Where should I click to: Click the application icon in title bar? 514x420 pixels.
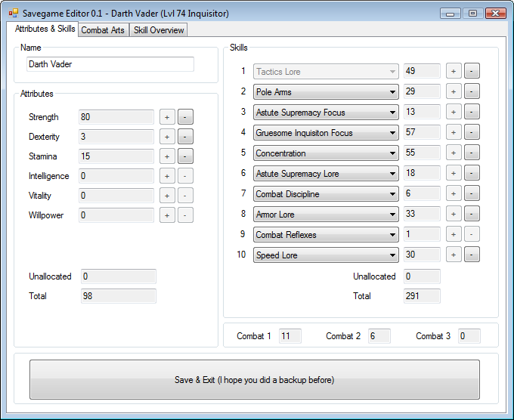(x=14, y=13)
